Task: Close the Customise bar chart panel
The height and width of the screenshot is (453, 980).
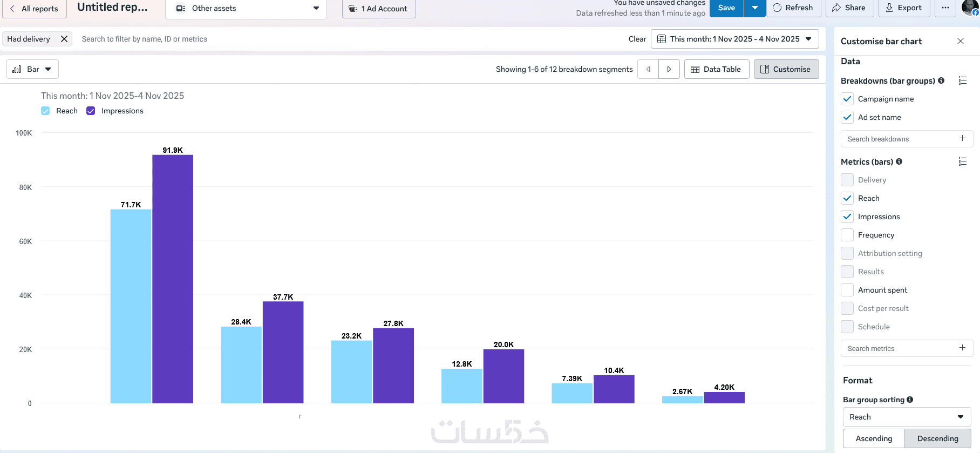Action: click(x=961, y=41)
